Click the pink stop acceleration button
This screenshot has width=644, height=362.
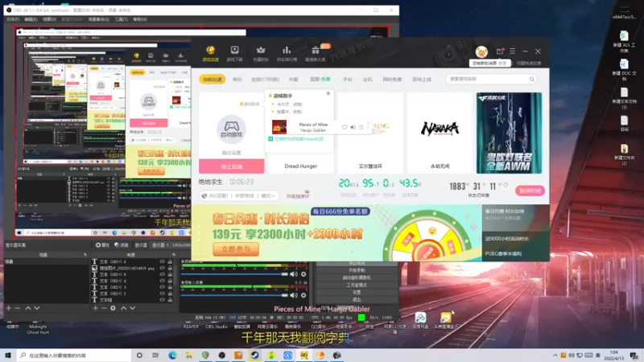(232, 167)
